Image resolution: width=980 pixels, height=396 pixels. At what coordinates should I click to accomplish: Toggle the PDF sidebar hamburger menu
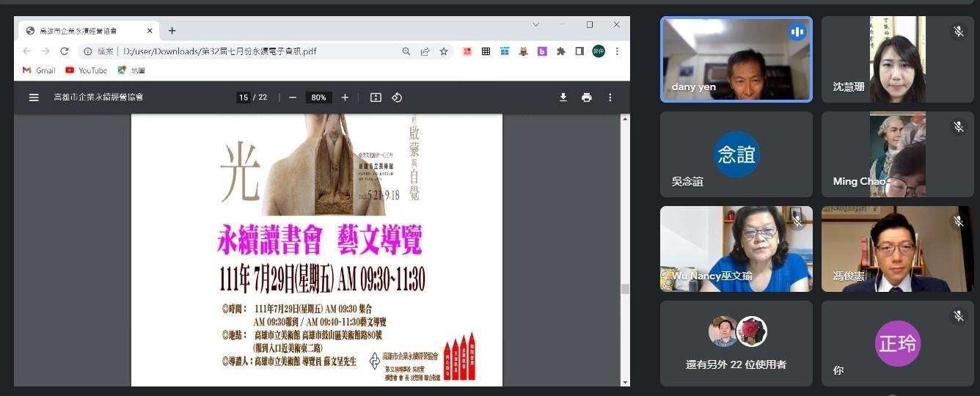[34, 98]
